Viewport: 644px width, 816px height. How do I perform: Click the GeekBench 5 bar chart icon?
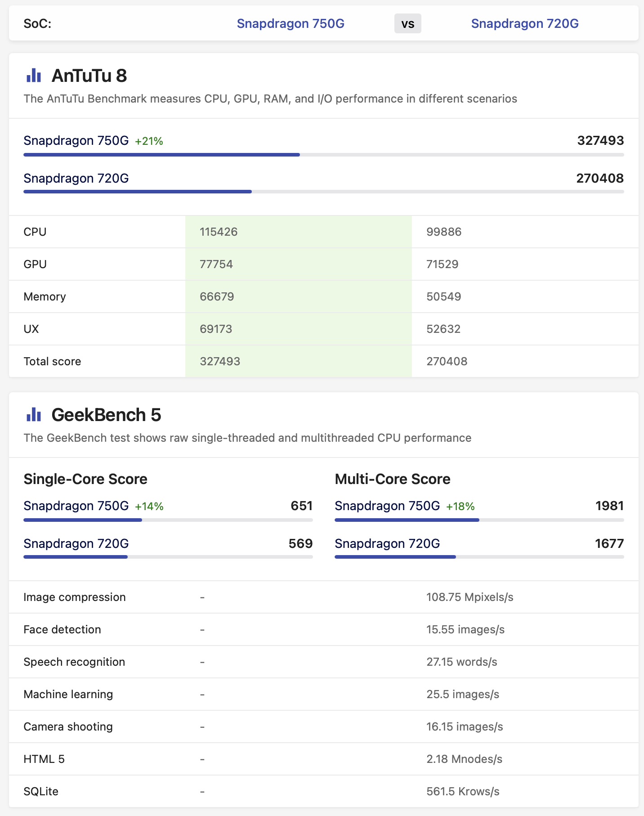click(34, 414)
